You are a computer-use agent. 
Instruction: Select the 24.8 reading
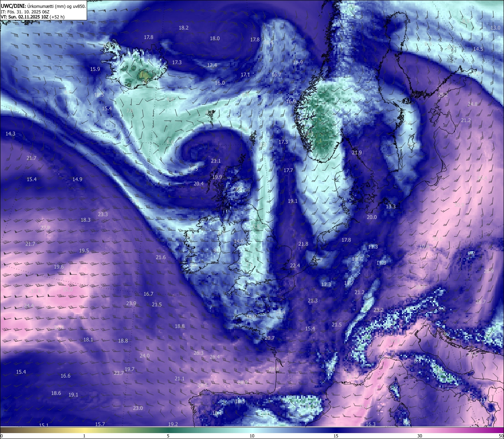coord(472,104)
